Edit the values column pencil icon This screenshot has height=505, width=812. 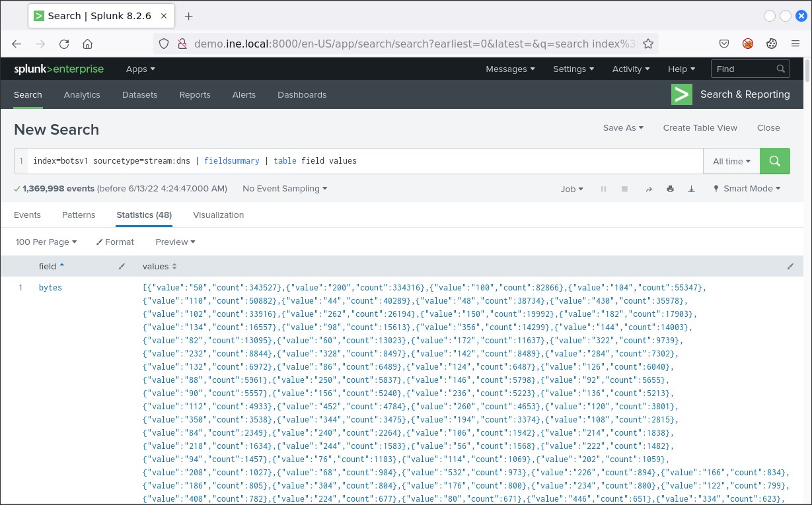tap(790, 266)
